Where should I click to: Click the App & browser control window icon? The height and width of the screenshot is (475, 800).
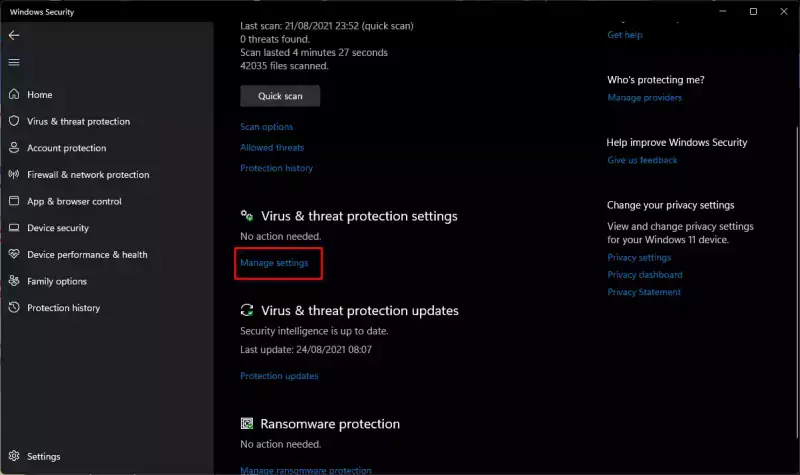14,201
